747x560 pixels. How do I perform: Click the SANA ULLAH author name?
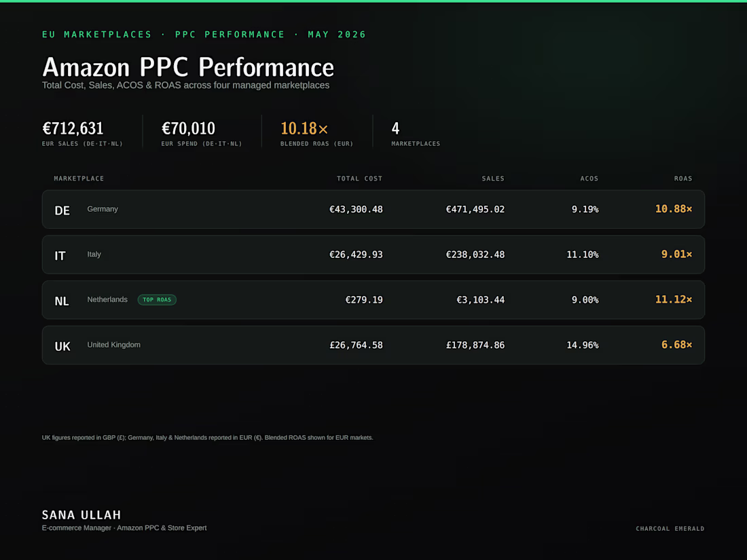click(x=81, y=515)
